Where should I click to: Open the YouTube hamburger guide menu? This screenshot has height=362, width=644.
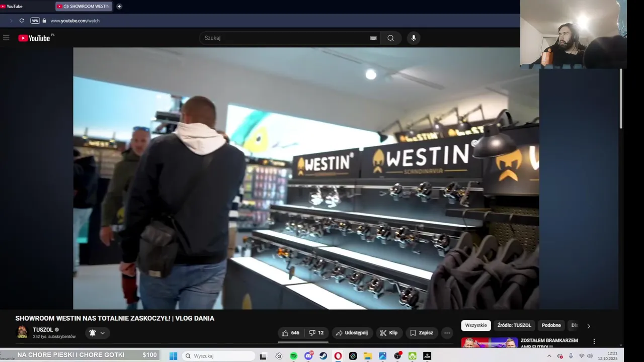(x=6, y=38)
